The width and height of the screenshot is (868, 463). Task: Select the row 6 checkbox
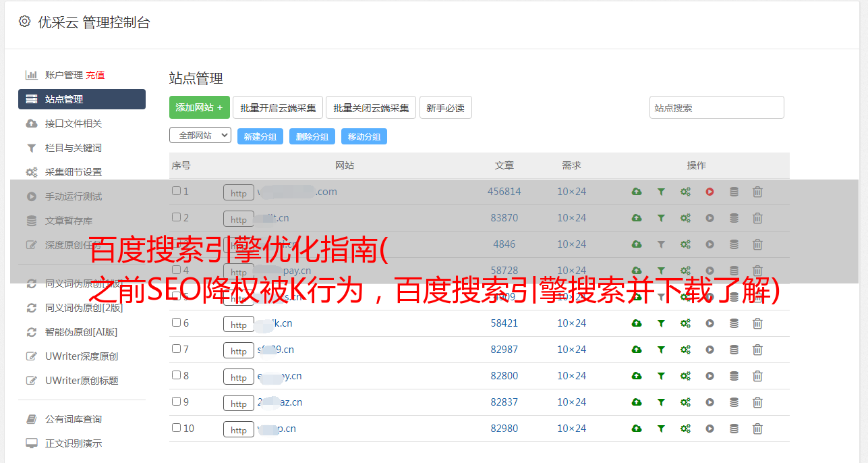tap(176, 323)
